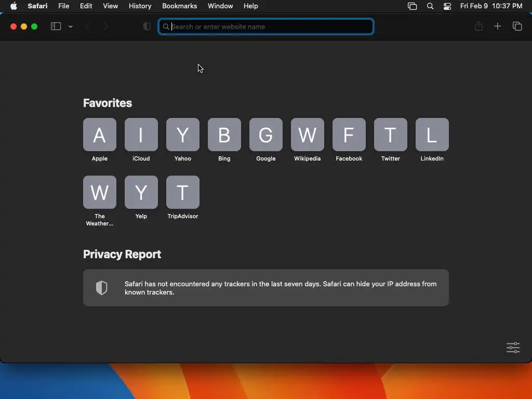
Task: Click the Share button in toolbar
Action: (x=478, y=26)
